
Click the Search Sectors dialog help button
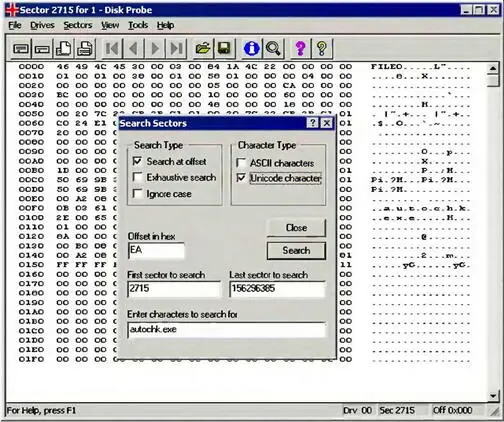(313, 123)
